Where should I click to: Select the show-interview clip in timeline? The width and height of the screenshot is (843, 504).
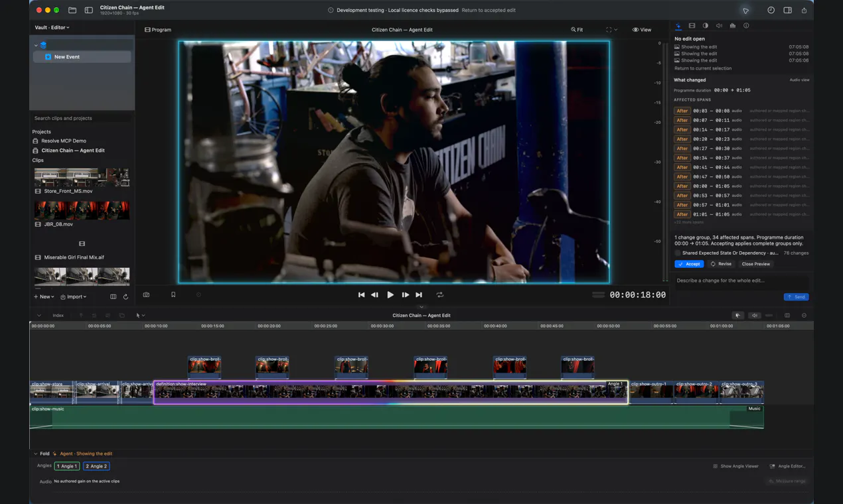[x=390, y=392]
